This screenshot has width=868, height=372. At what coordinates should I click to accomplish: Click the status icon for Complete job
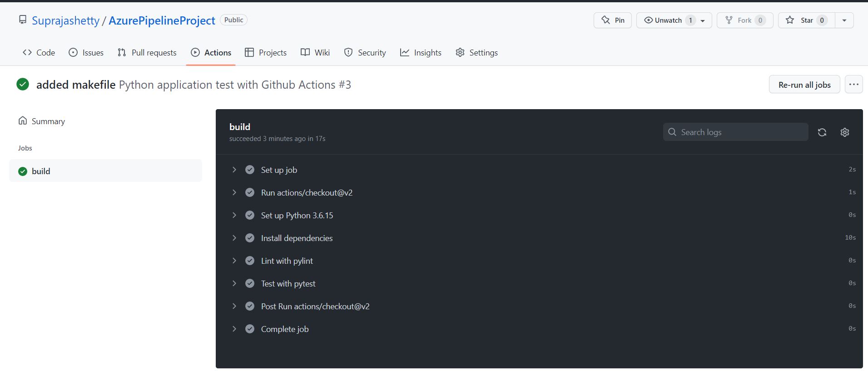coord(250,329)
